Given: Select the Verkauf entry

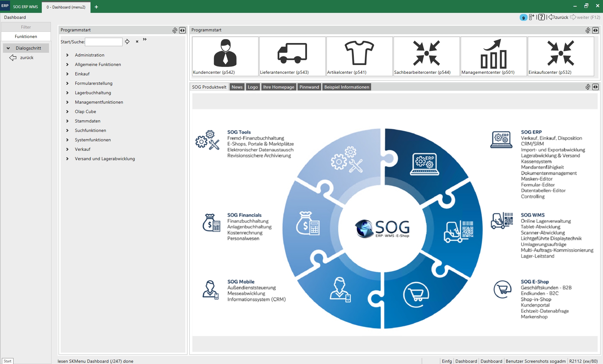Looking at the screenshot, I should 83,149.
